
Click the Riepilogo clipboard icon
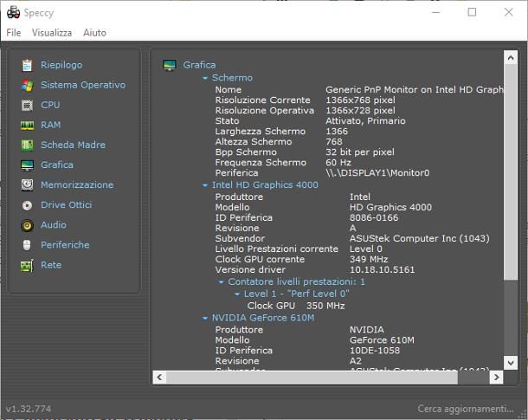(x=27, y=65)
